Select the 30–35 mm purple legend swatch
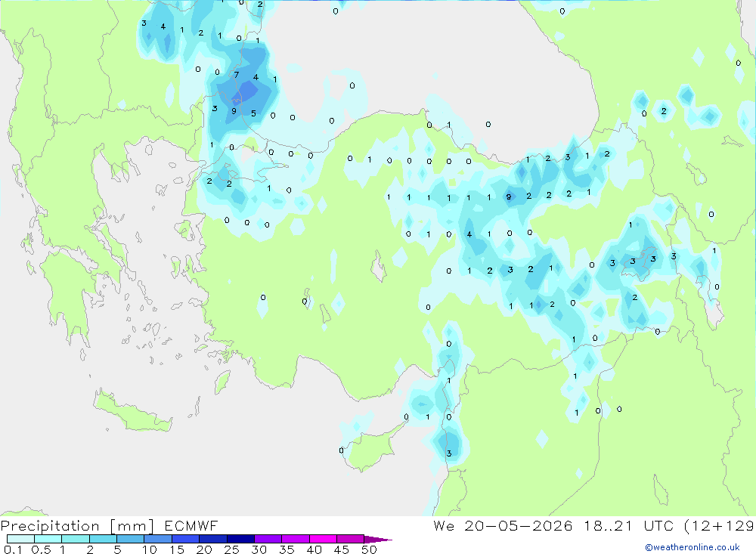756x554 pixels. click(268, 539)
